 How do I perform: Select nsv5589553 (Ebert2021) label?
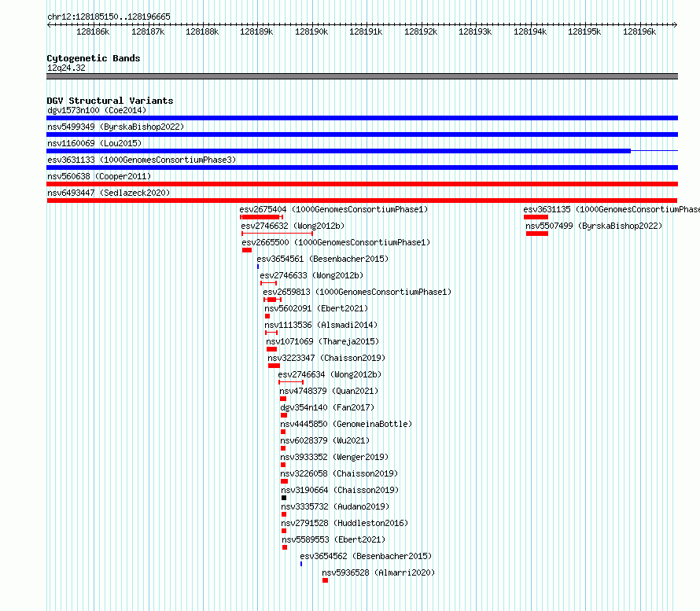coord(333,539)
